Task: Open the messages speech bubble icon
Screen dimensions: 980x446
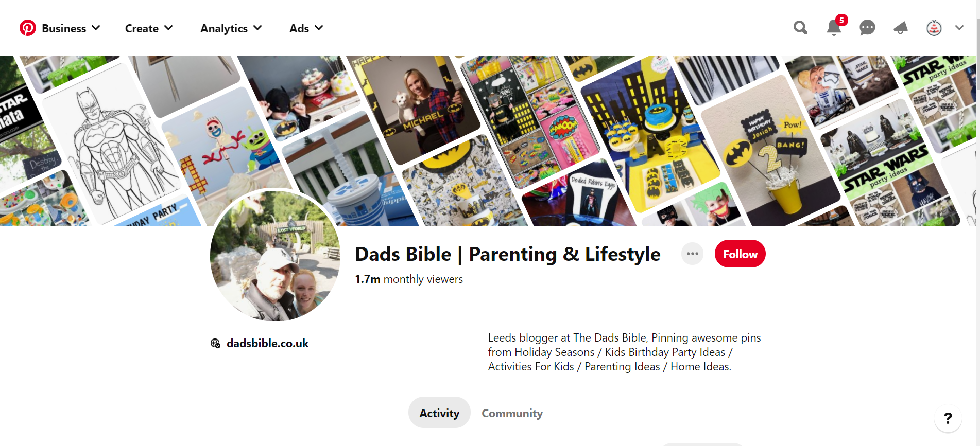Action: click(867, 28)
